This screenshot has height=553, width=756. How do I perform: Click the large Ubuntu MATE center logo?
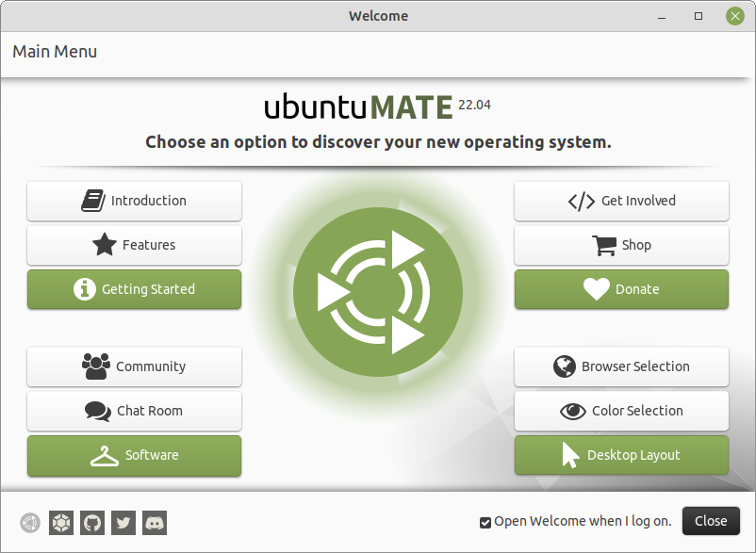coord(378,292)
